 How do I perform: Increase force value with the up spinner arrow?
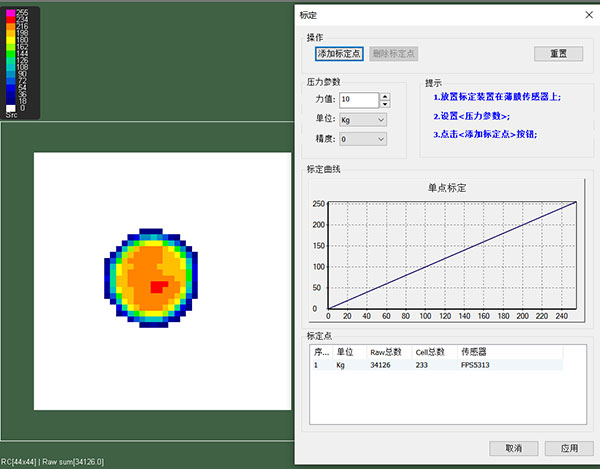(385, 96)
